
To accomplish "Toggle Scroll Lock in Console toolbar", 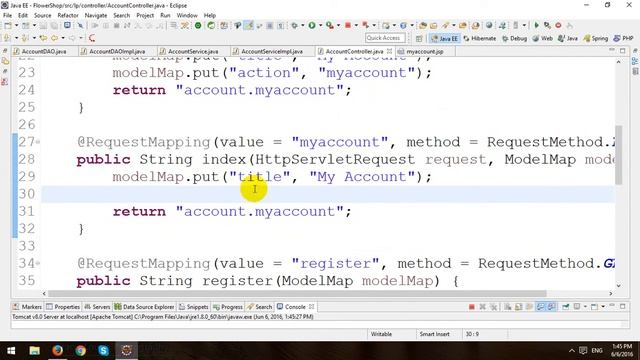I will click(x=518, y=307).
